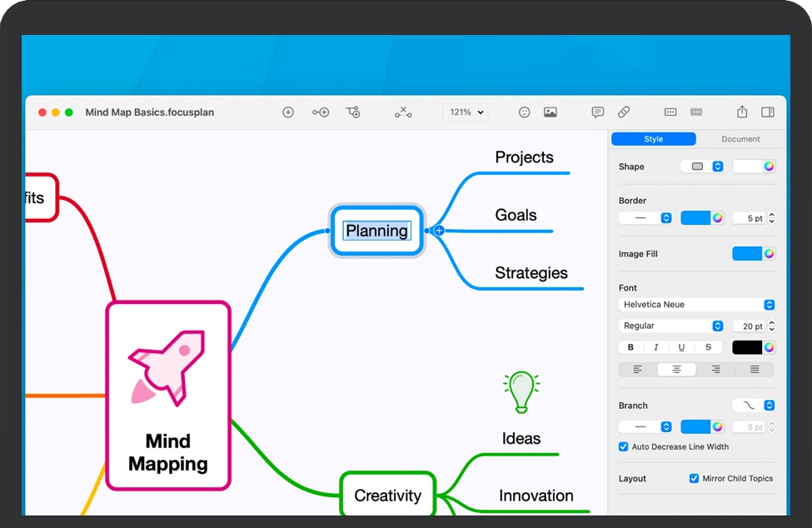Add a note with the speech bubble icon

[597, 112]
